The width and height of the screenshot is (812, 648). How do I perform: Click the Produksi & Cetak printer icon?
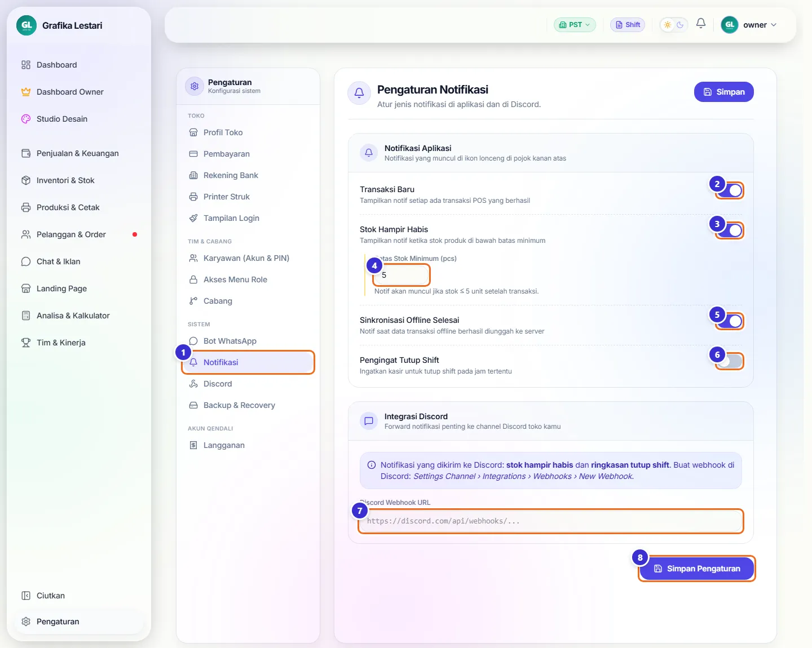pyautogui.click(x=26, y=207)
